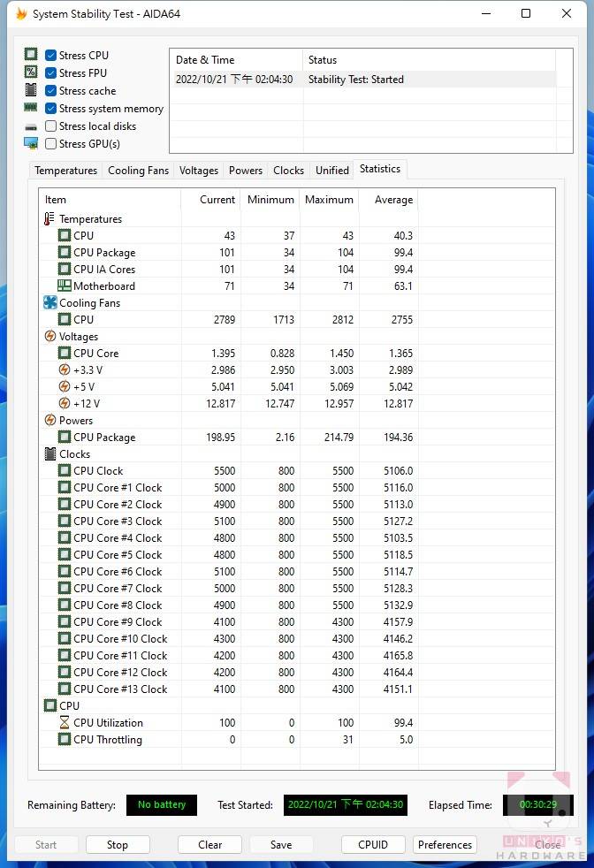Click the Stop button
This screenshot has height=868, width=594.
118,845
